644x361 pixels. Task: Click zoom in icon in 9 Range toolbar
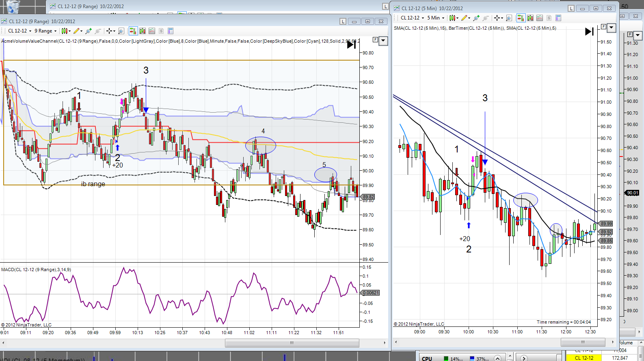88,31
